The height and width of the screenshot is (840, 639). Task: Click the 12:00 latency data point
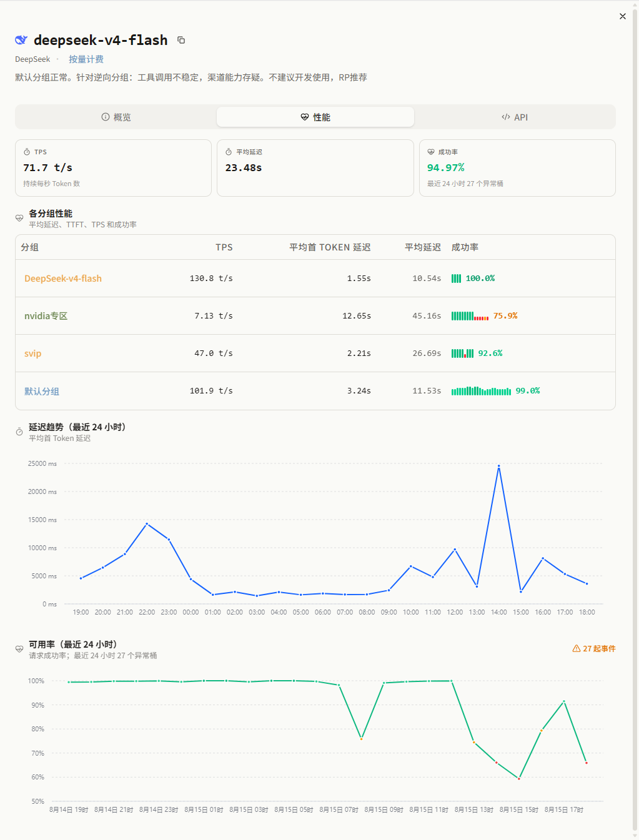455,549
